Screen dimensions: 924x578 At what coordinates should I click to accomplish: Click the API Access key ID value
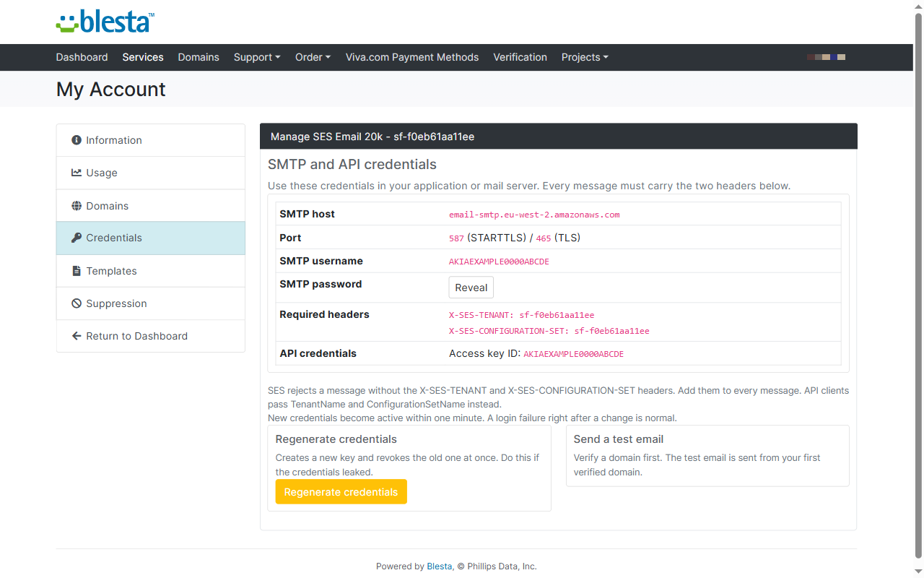coord(573,354)
